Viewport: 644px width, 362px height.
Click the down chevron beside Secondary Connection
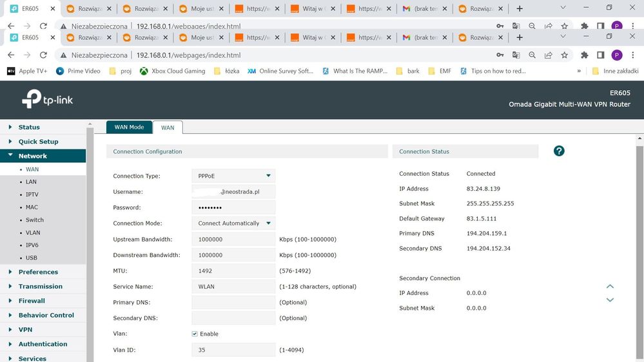pos(610,300)
